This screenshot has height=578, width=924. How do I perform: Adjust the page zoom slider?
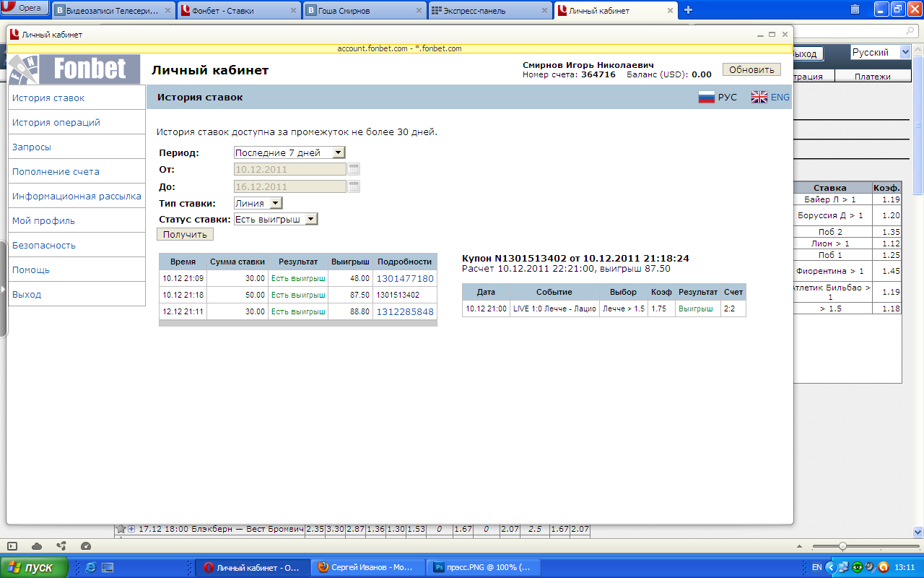point(842,546)
